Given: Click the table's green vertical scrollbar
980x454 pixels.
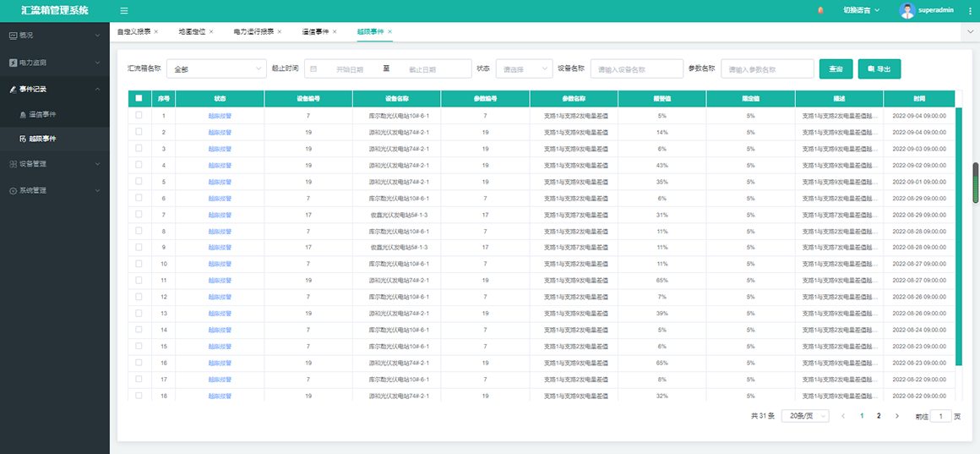Looking at the screenshot, I should [959, 237].
